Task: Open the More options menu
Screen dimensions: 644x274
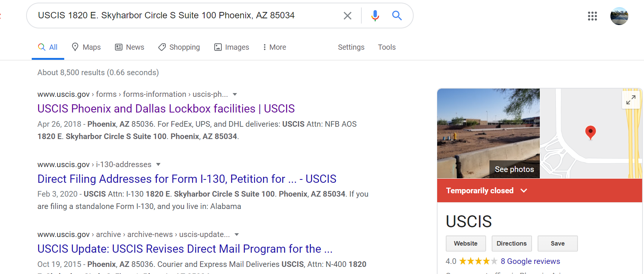Action: (274, 47)
